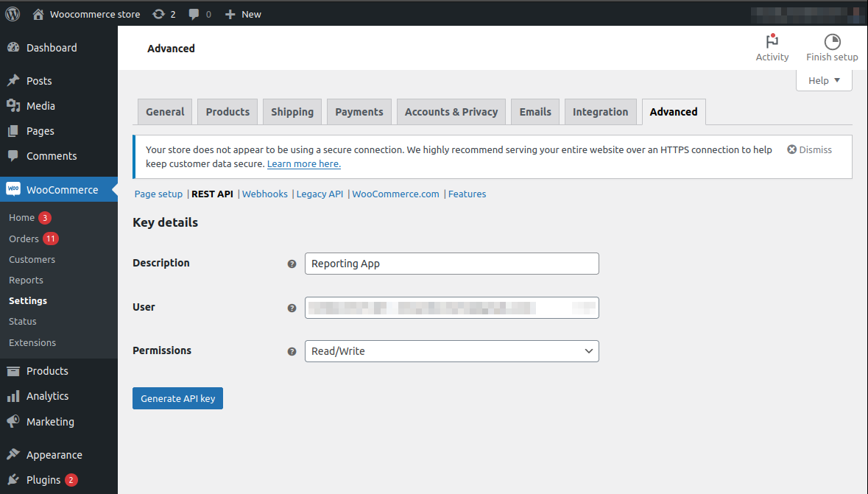Open the Learn more here link
The height and width of the screenshot is (494, 868).
[x=303, y=163]
